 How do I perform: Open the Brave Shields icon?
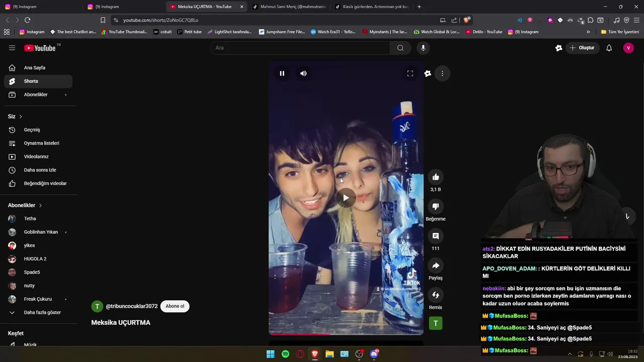pos(467,20)
